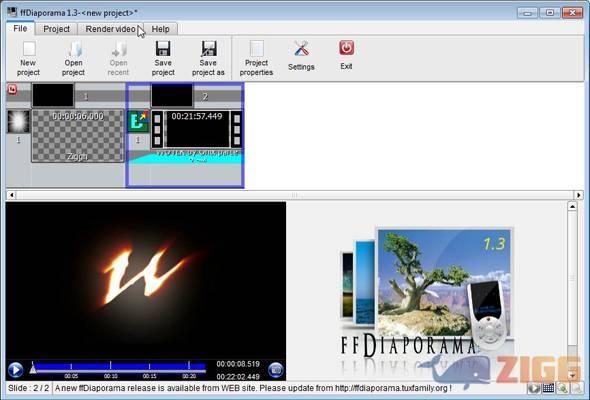Click slide 2 black background thumbnail
This screenshot has width=590, height=400.
click(172, 95)
